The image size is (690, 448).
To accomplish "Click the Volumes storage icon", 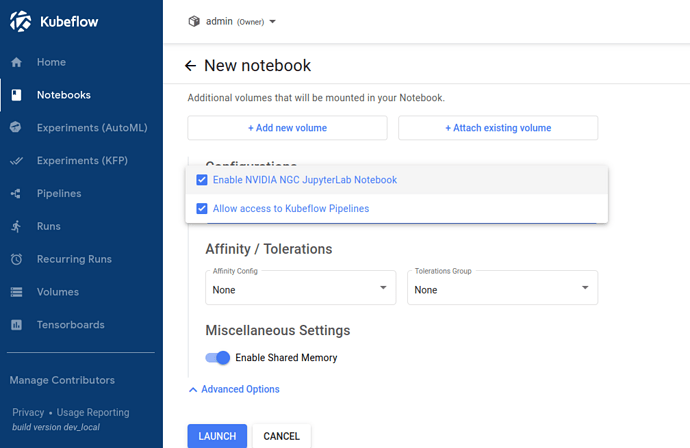I will pyautogui.click(x=16, y=292).
